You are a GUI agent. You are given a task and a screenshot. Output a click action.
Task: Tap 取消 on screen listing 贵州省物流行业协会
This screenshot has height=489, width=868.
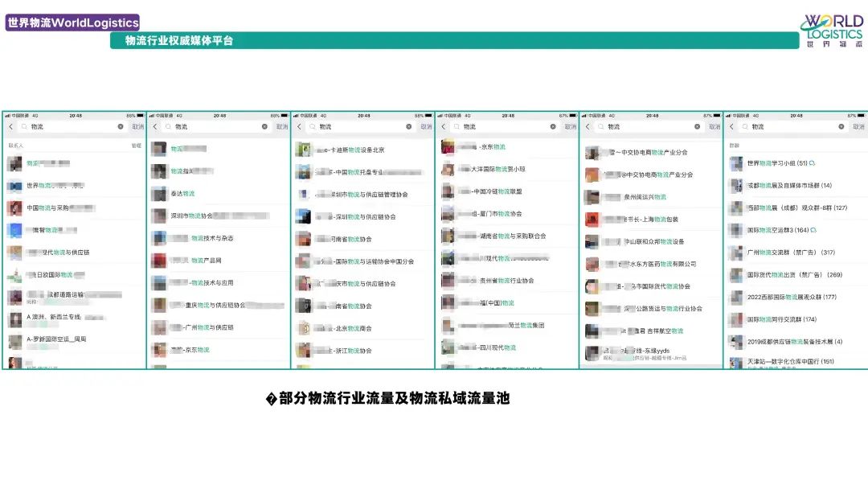coord(571,127)
